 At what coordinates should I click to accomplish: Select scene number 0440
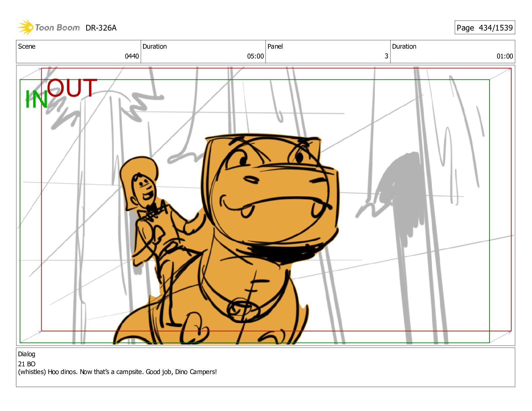[132, 56]
